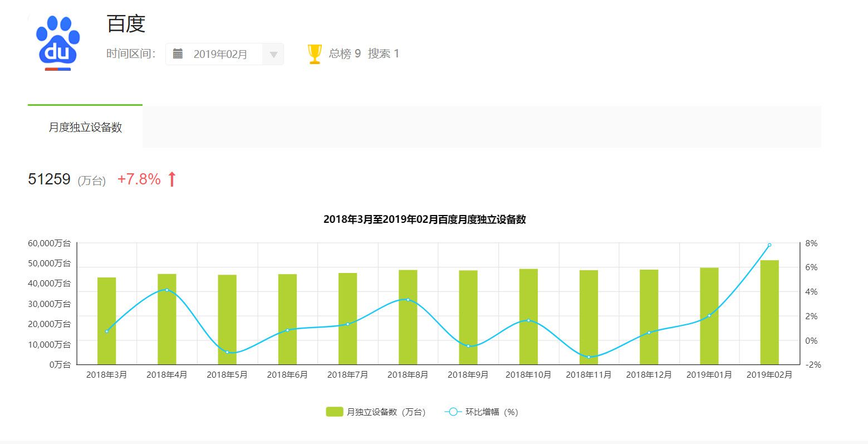Click the 2019年01月 line data point
The width and height of the screenshot is (868, 444).
tap(709, 316)
